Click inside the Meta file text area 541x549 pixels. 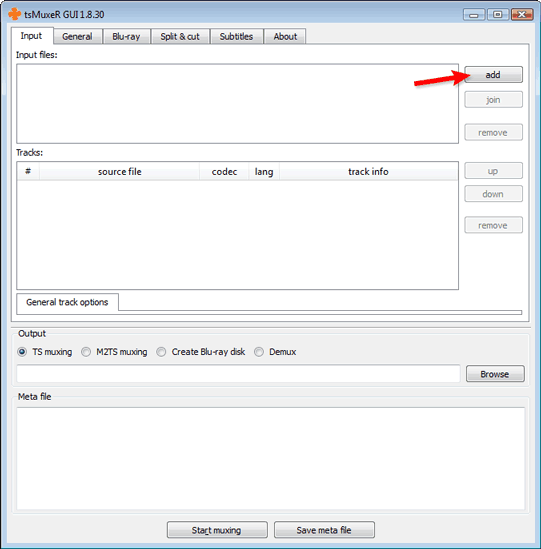point(270,458)
